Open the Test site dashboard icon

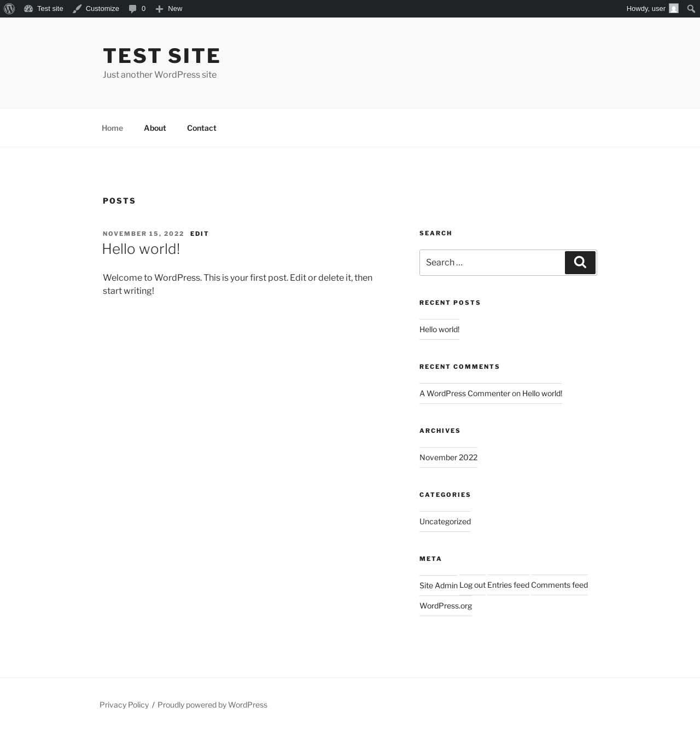(x=28, y=9)
